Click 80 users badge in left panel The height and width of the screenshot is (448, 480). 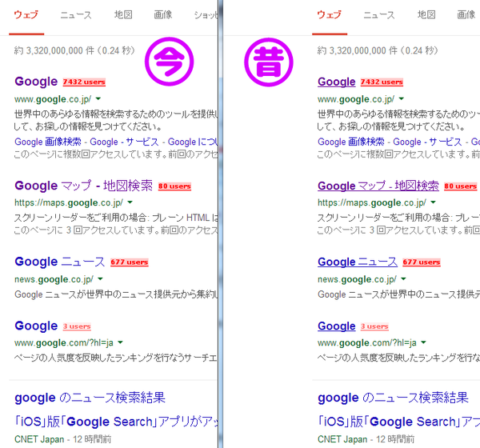coord(174,186)
